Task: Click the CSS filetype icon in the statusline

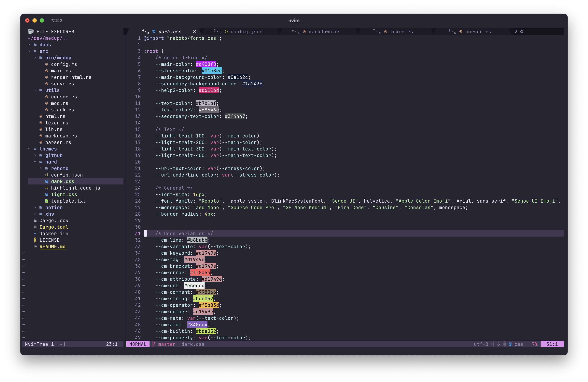Action: [510, 344]
